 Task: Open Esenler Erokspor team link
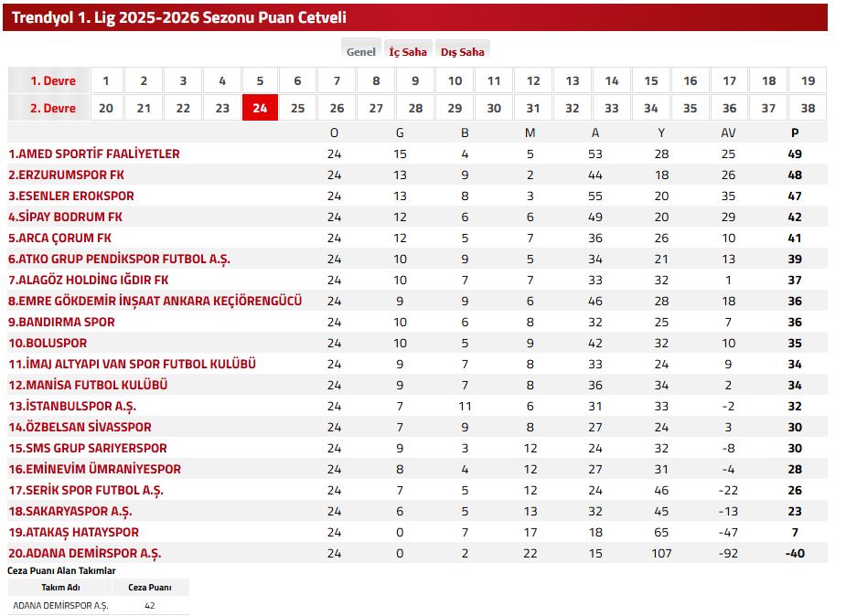[70, 196]
